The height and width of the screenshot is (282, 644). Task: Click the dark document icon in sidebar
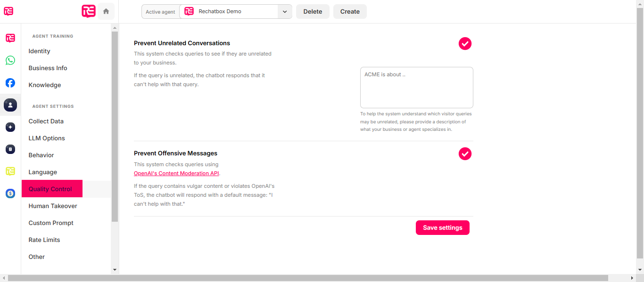point(10,149)
